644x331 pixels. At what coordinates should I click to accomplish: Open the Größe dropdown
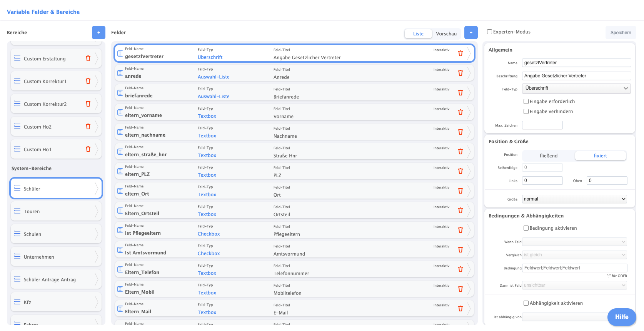(574, 199)
